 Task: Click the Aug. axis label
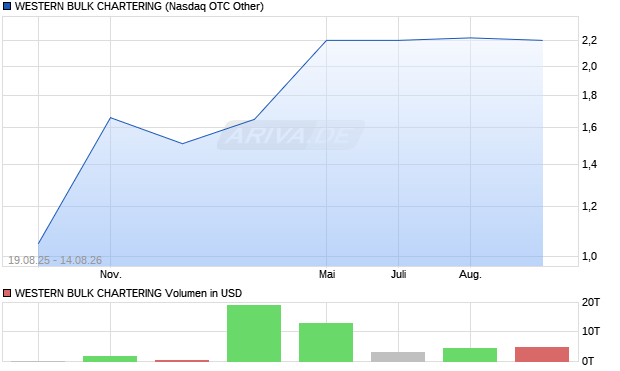[x=470, y=274]
